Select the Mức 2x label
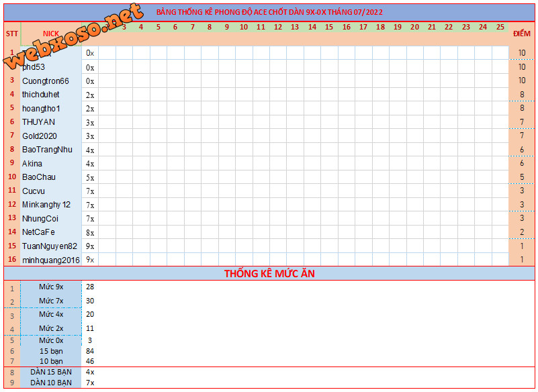538x392 pixels. pos(51,328)
